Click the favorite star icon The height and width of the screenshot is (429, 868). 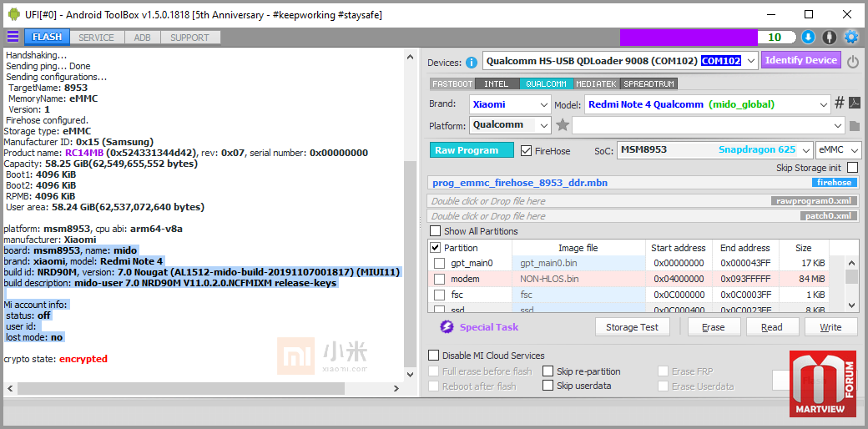pyautogui.click(x=563, y=125)
